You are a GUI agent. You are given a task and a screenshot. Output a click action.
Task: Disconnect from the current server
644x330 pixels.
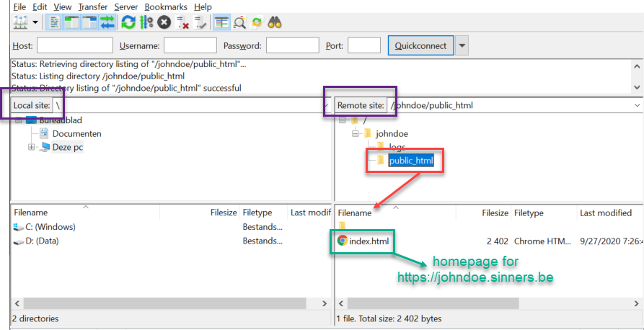[182, 22]
